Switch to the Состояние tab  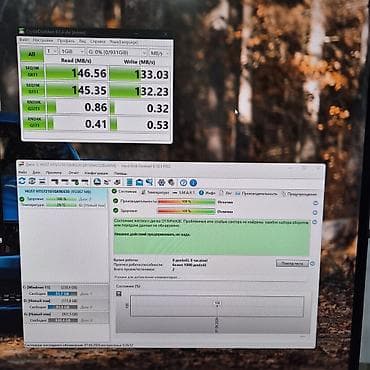pos(124,192)
